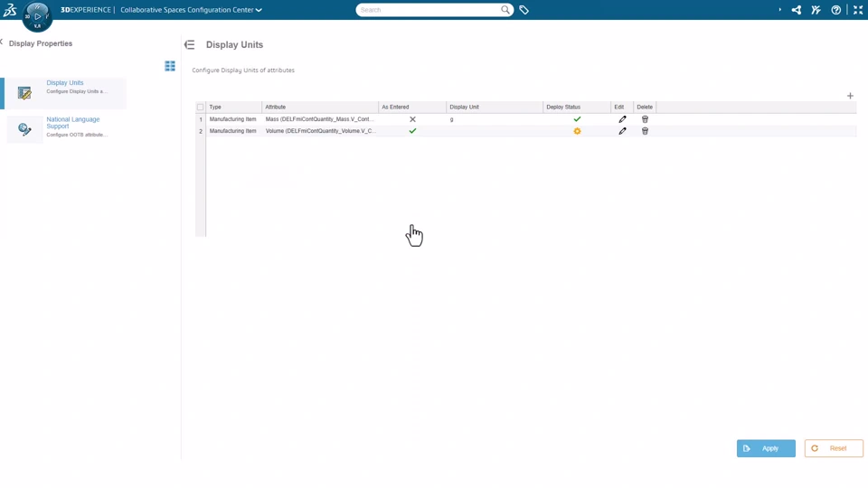
Task: Click the Display Units sidebar icon
Action: click(24, 93)
